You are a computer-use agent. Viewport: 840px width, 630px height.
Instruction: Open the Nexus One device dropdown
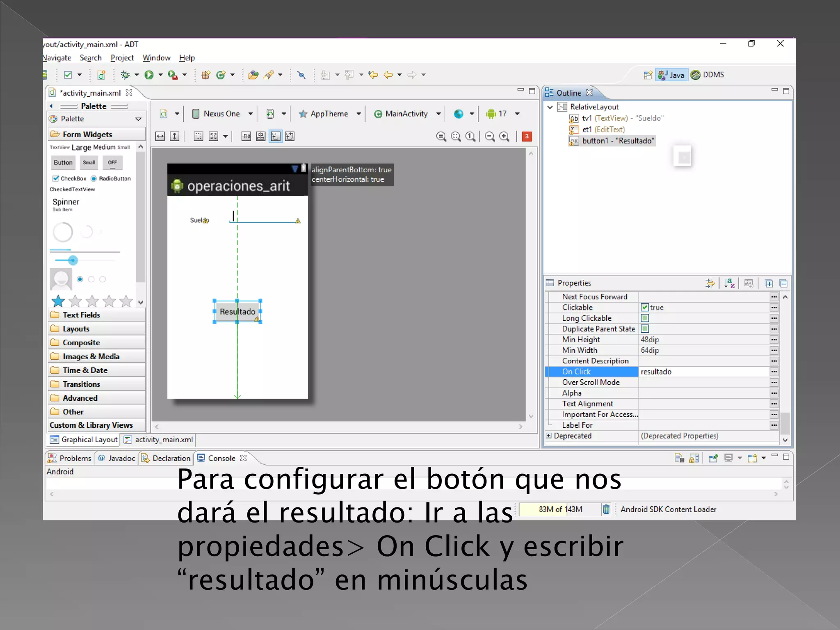click(251, 114)
